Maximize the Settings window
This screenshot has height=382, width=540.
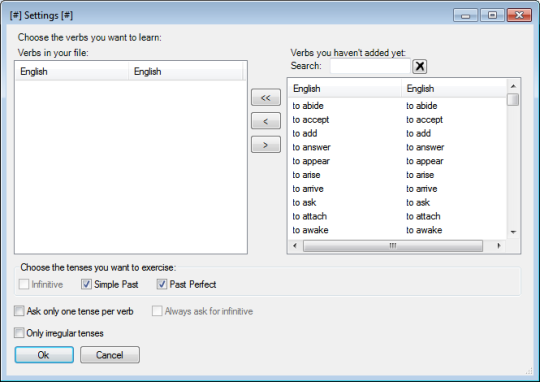tap(492, 16)
